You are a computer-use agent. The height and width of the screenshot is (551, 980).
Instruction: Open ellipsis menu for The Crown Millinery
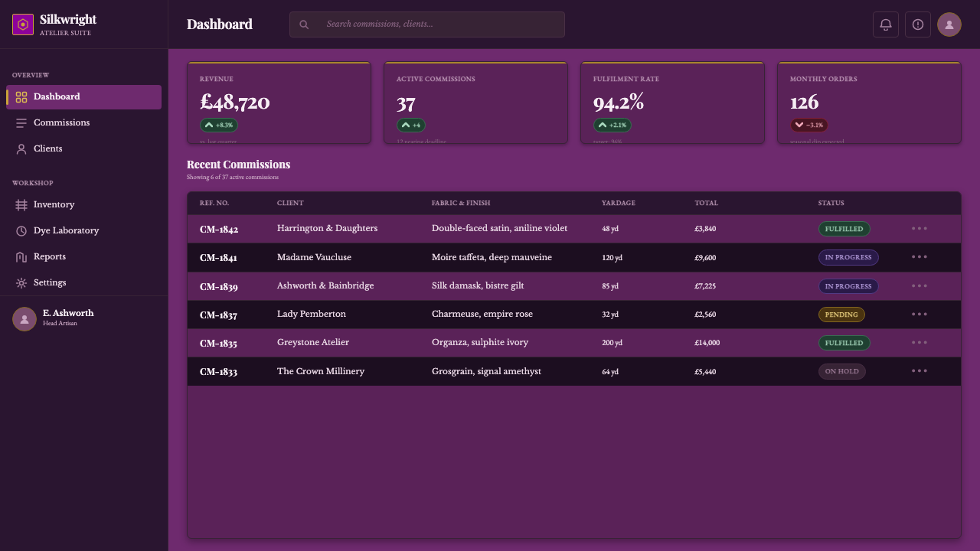point(920,371)
